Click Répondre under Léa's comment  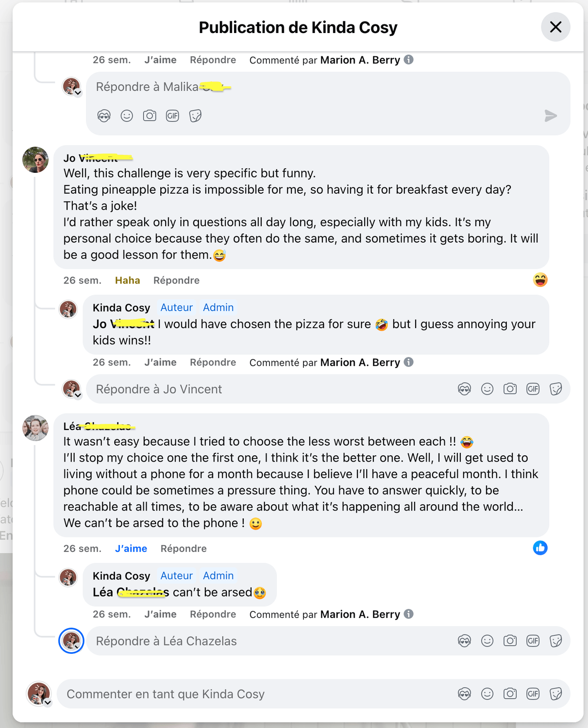[184, 548]
